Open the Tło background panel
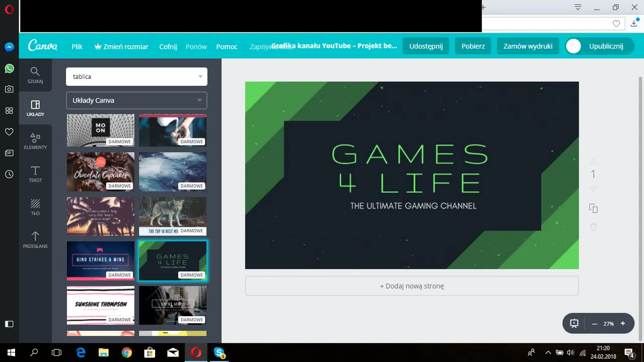The height and width of the screenshot is (362, 644). pos(35,207)
